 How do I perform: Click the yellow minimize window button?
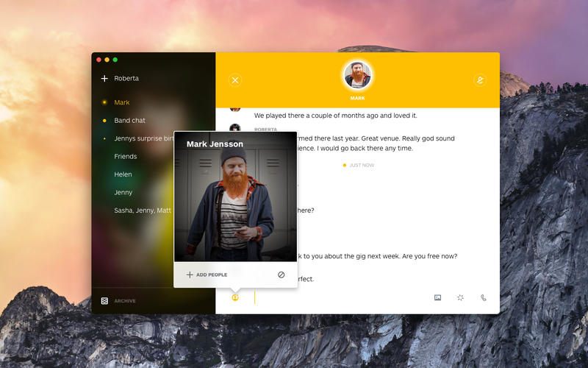pos(107,60)
